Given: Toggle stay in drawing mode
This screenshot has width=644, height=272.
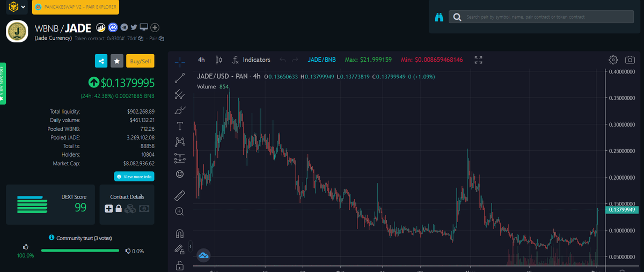Looking at the screenshot, I should pos(180,249).
